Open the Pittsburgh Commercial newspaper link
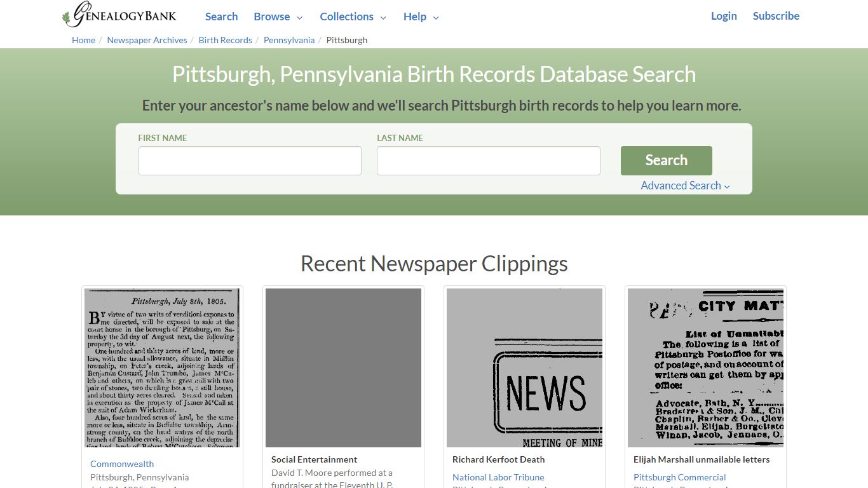Screen dimensions: 868x488 click(679, 477)
